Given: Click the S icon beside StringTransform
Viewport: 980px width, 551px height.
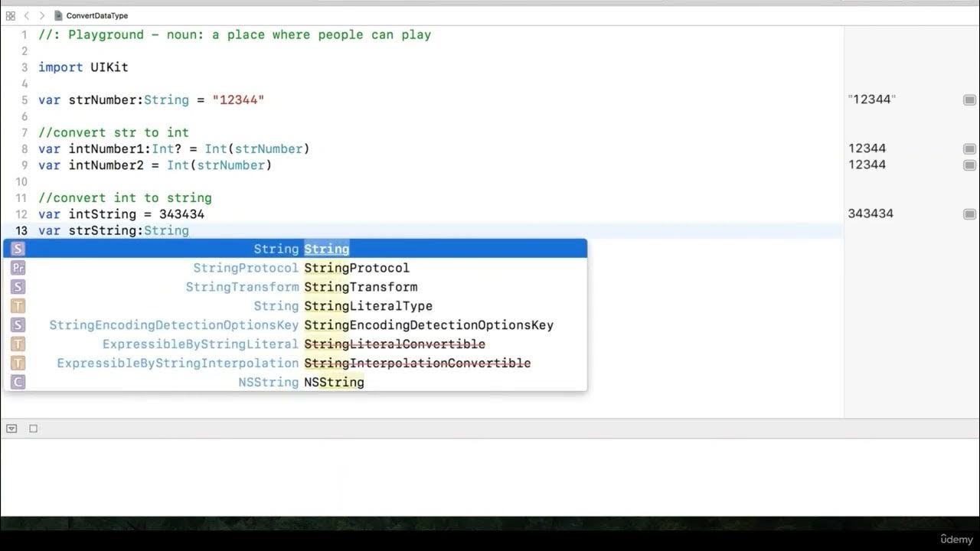Looking at the screenshot, I should pyautogui.click(x=18, y=287).
